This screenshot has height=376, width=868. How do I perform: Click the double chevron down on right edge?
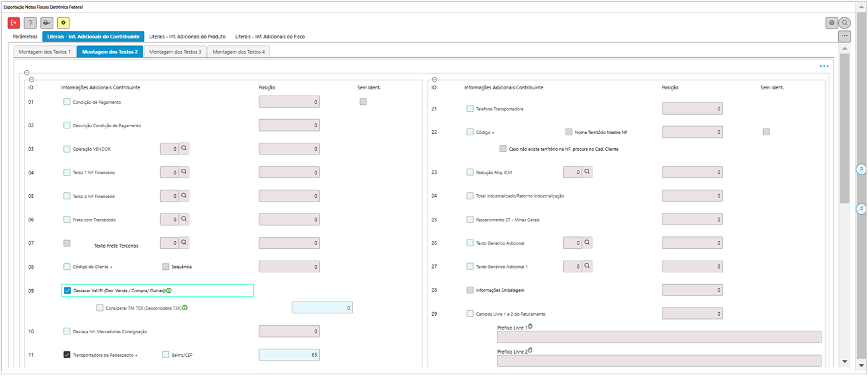pos(861,209)
